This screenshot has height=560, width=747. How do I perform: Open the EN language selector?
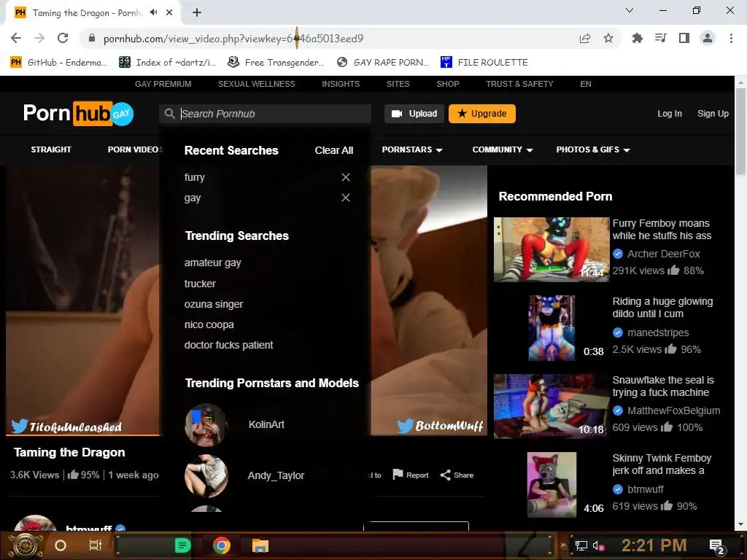tap(586, 84)
